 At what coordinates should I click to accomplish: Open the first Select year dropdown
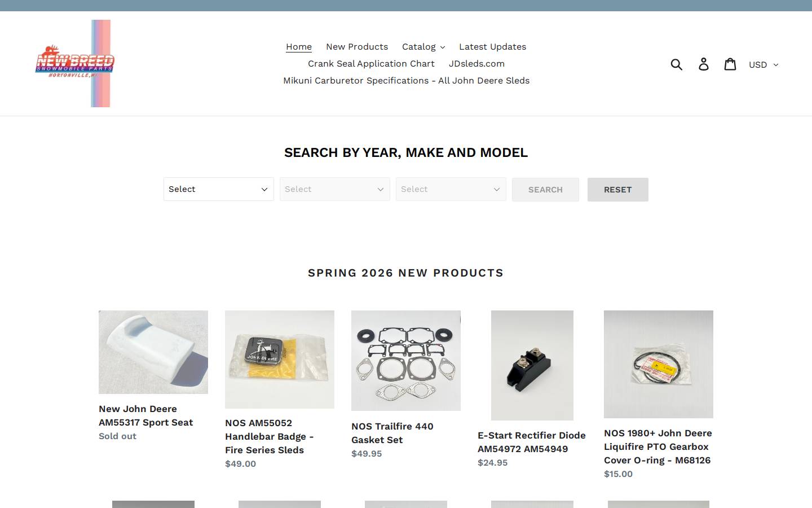(x=219, y=189)
